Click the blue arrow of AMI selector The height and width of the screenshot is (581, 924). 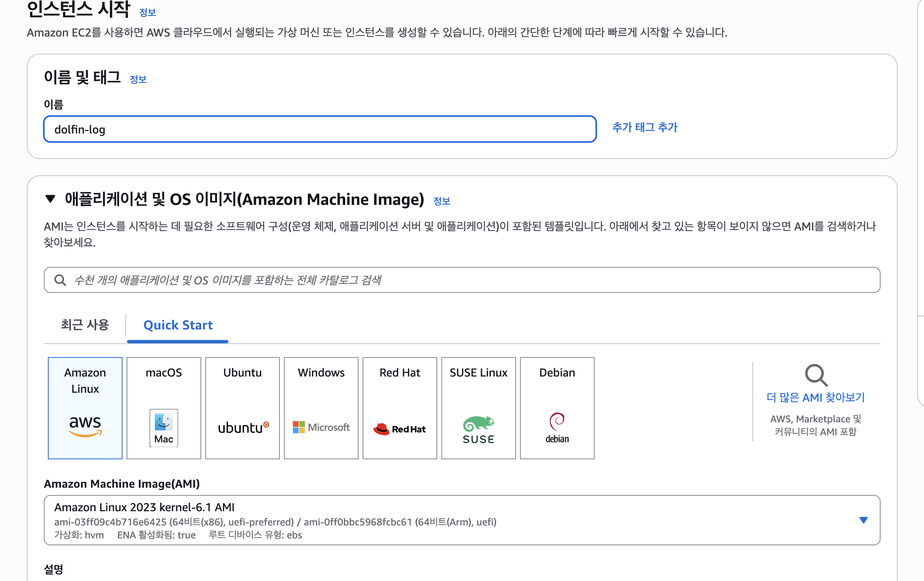(863, 520)
